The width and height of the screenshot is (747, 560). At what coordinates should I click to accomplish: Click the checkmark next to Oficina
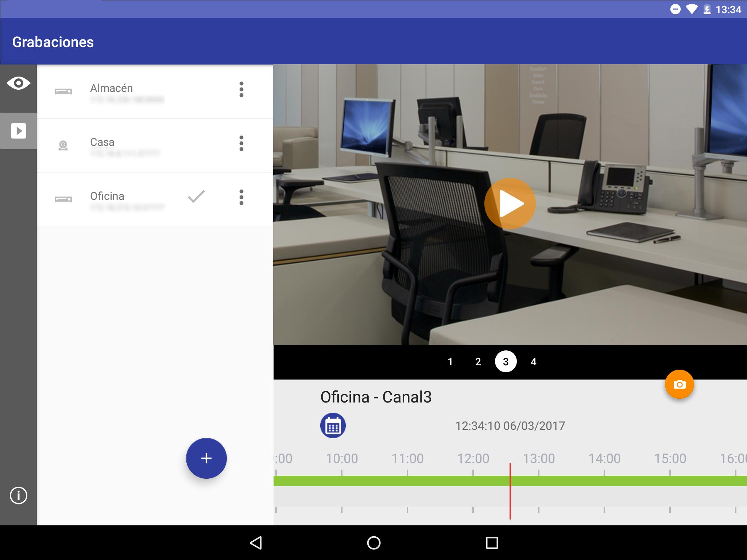(x=196, y=197)
